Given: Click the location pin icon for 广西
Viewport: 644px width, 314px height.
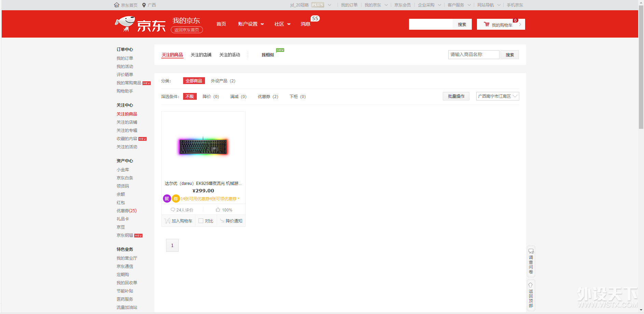Looking at the screenshot, I should [144, 5].
